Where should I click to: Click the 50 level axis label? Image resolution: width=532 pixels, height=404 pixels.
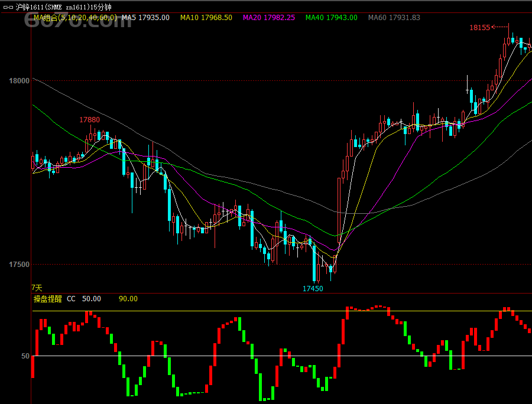click(25, 356)
